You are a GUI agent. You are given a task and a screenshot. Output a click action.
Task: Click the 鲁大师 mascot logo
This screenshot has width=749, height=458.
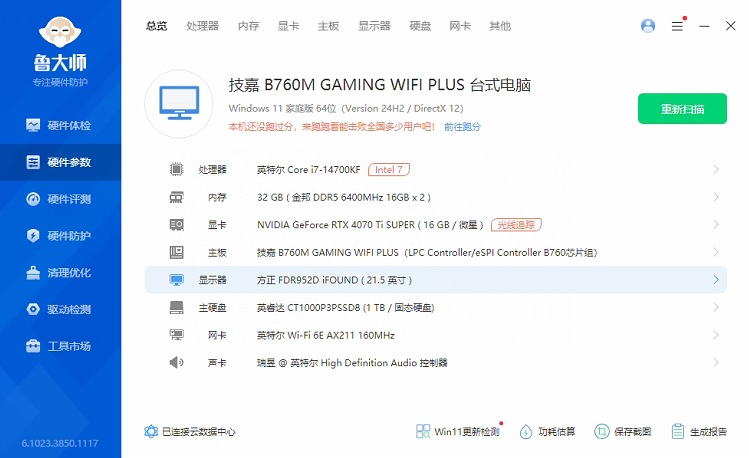pos(60,32)
